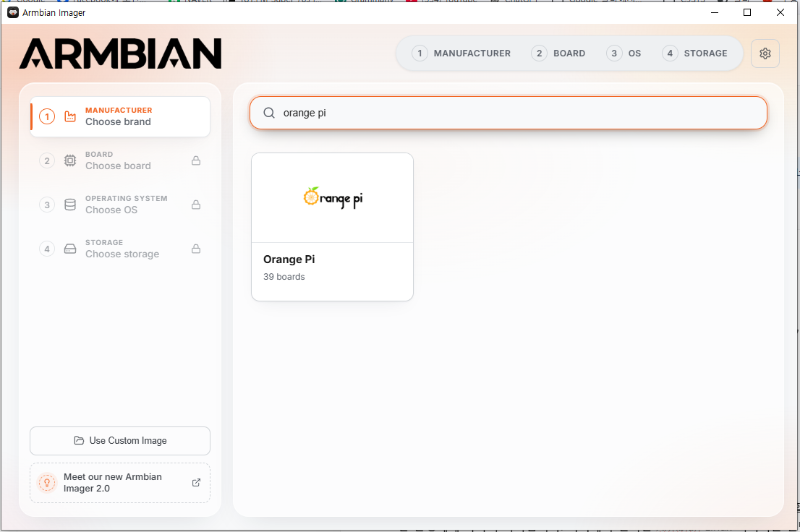Open Choose board sidebar step

pyautogui.click(x=120, y=160)
